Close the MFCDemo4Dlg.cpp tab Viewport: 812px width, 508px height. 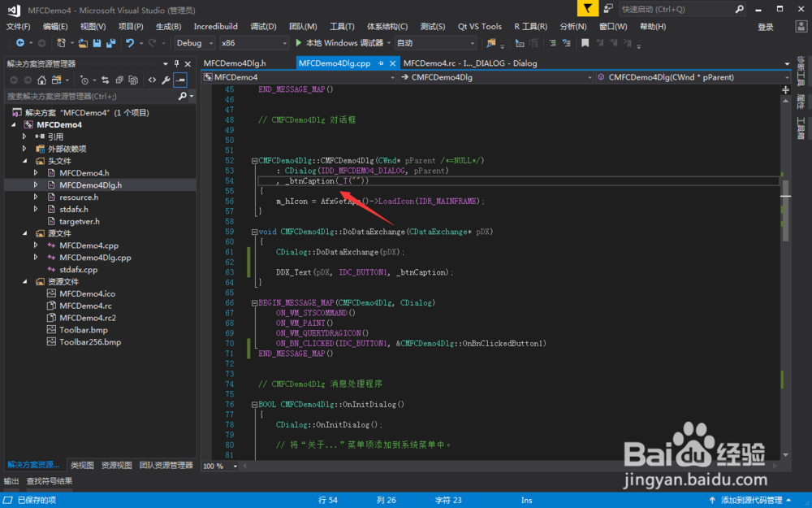coord(392,63)
